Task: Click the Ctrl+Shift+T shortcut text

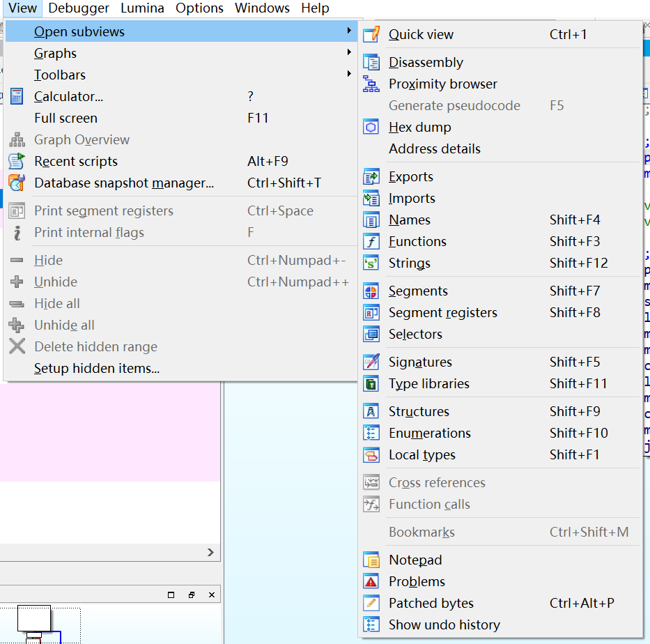Action: click(284, 183)
